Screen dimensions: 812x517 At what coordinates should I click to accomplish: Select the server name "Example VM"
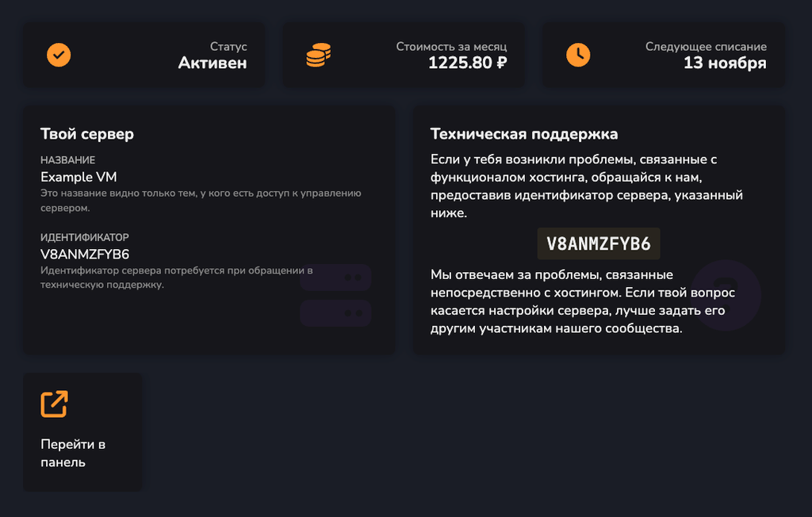click(x=79, y=177)
